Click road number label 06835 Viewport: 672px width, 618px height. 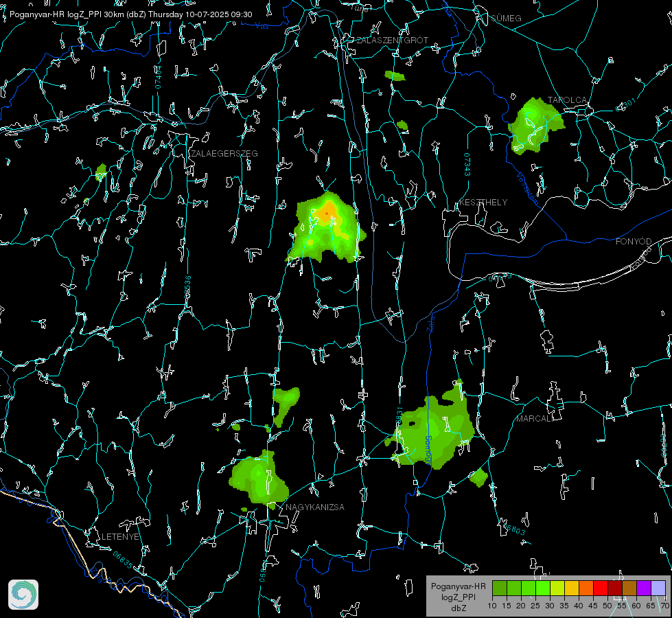point(123,560)
